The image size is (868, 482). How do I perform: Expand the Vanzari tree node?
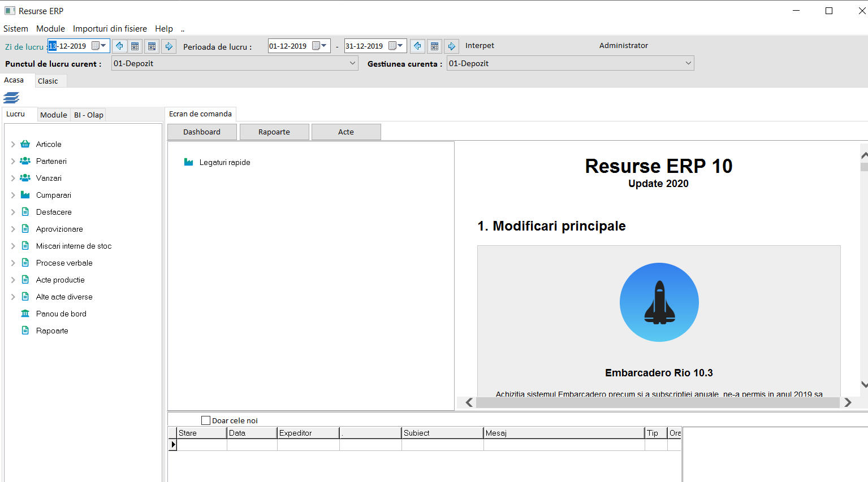coord(13,178)
